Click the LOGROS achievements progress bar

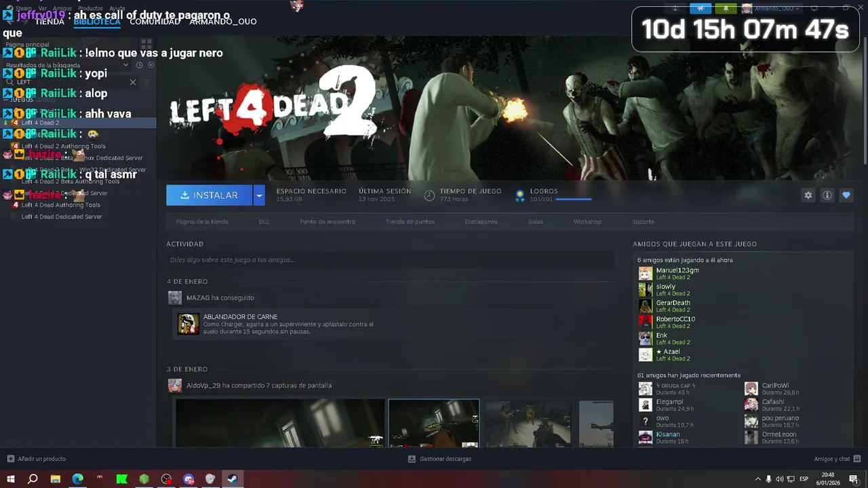[x=574, y=199]
